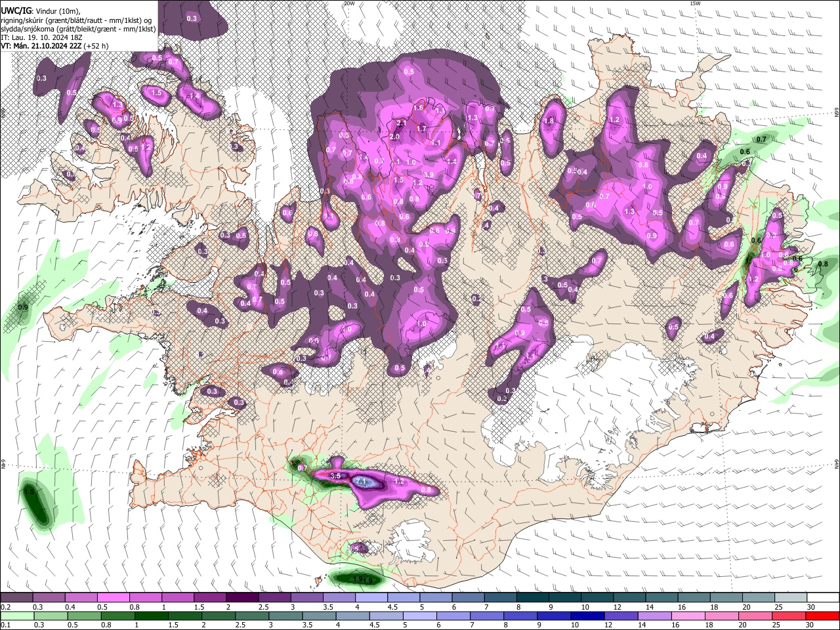Pick the upper scale swatch between 4 and 4.5
The height and width of the screenshot is (630, 840).
[371, 598]
